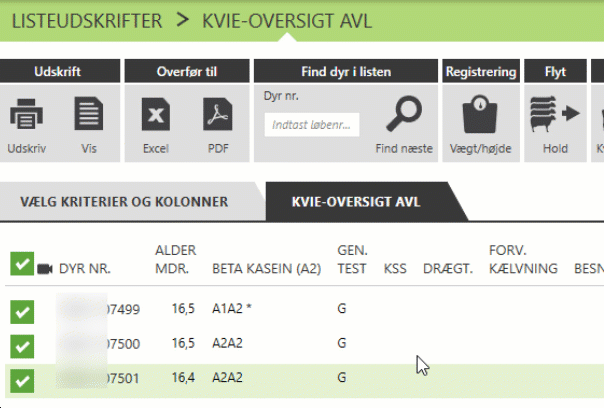604x408 pixels.
Task: Sort by Alder mdr. column header
Action: [x=175, y=259]
